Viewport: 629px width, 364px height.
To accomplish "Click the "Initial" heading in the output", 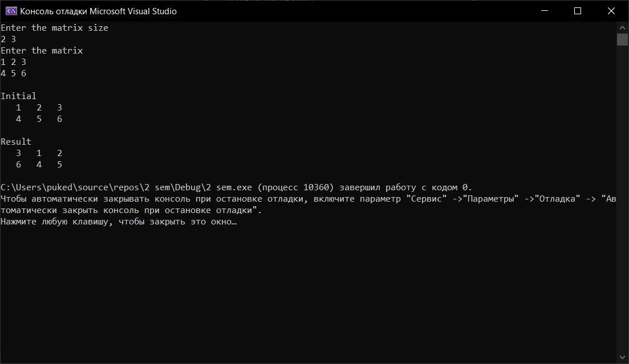I will tap(18, 96).
